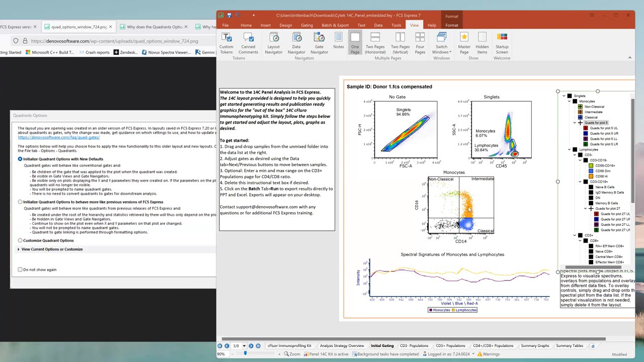Image resolution: width=644 pixels, height=362 pixels.
Task: Go to the previous layout page
Action: [x=227, y=346]
